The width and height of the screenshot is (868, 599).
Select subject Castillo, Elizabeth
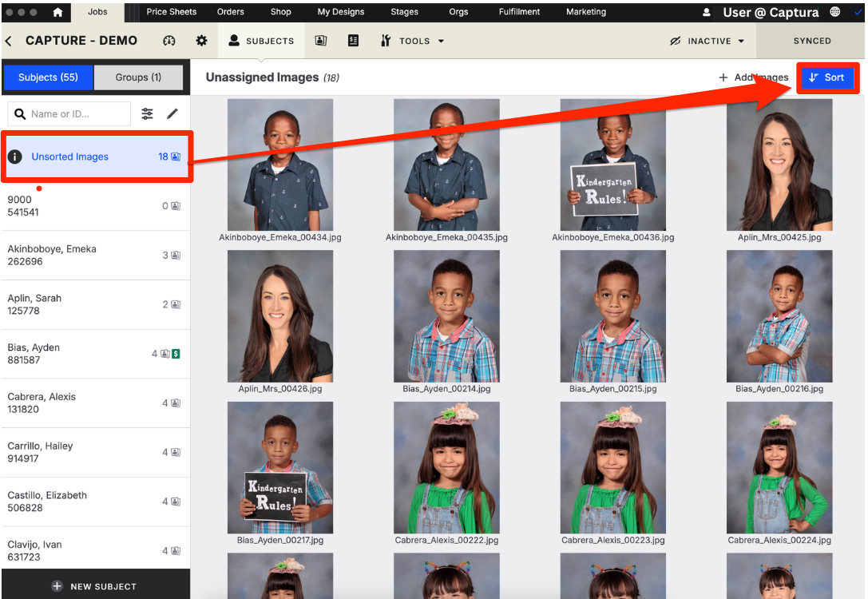[x=95, y=502]
